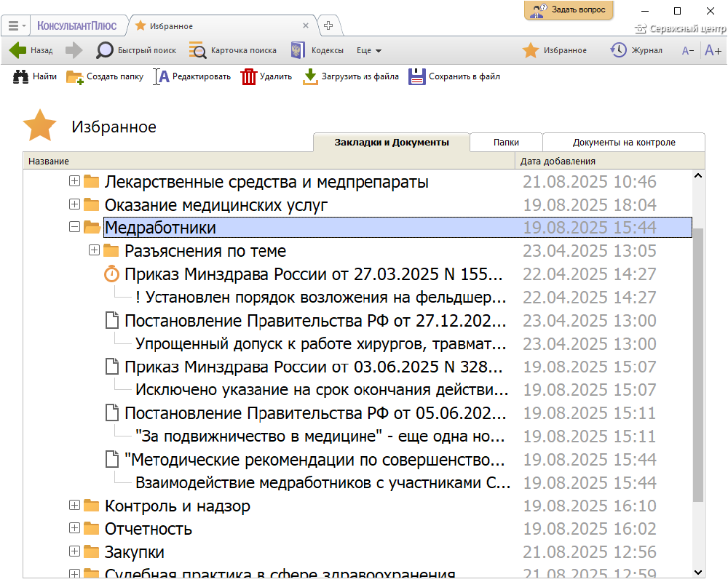Create a new folder (Создать папку)
This screenshot has width=728, height=582.
[75, 76]
